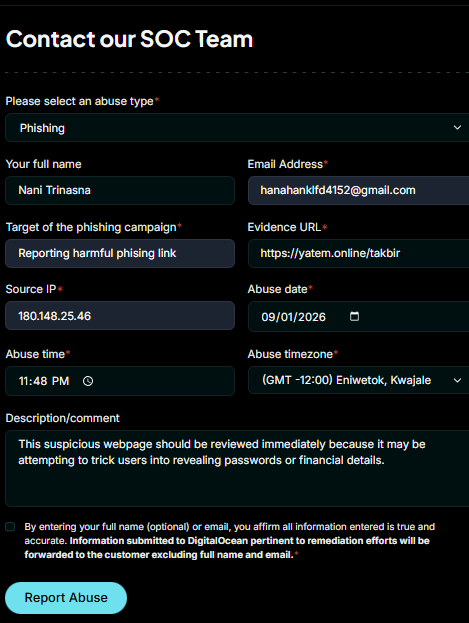Expand the abuse type chevron arrow

[x=457, y=128]
